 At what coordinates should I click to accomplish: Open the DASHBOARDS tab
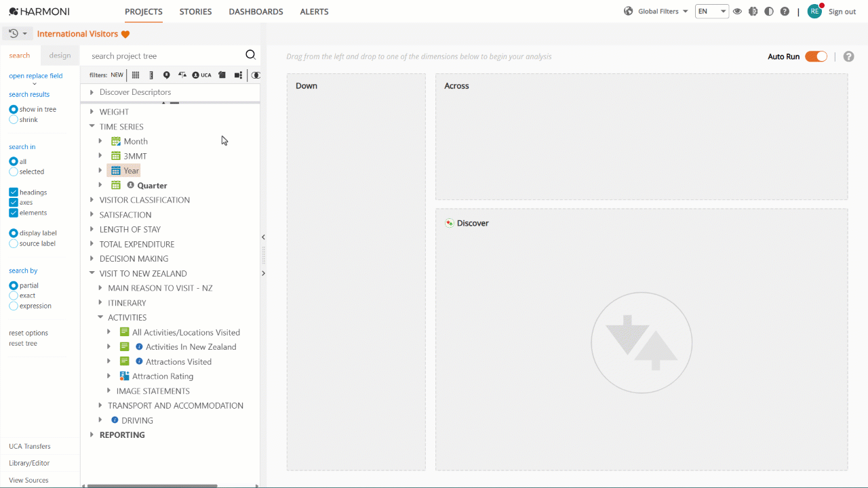(256, 12)
